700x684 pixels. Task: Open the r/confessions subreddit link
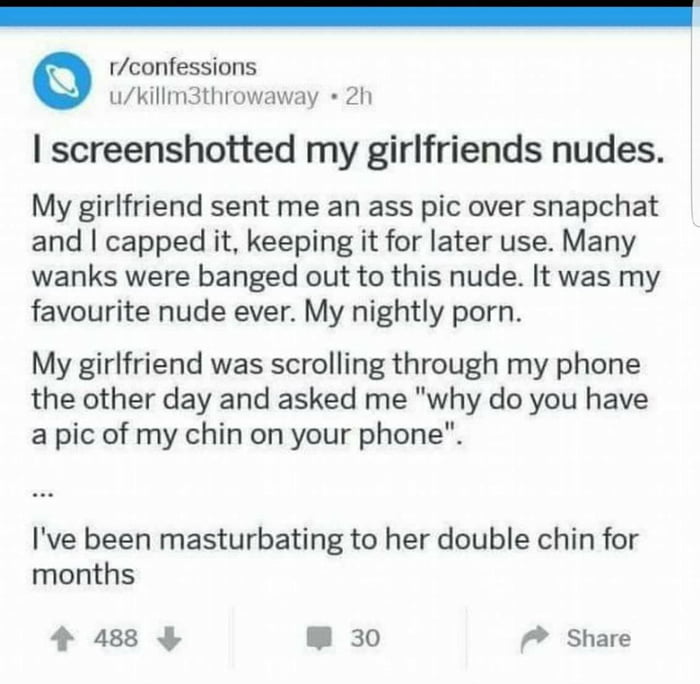tap(183, 67)
